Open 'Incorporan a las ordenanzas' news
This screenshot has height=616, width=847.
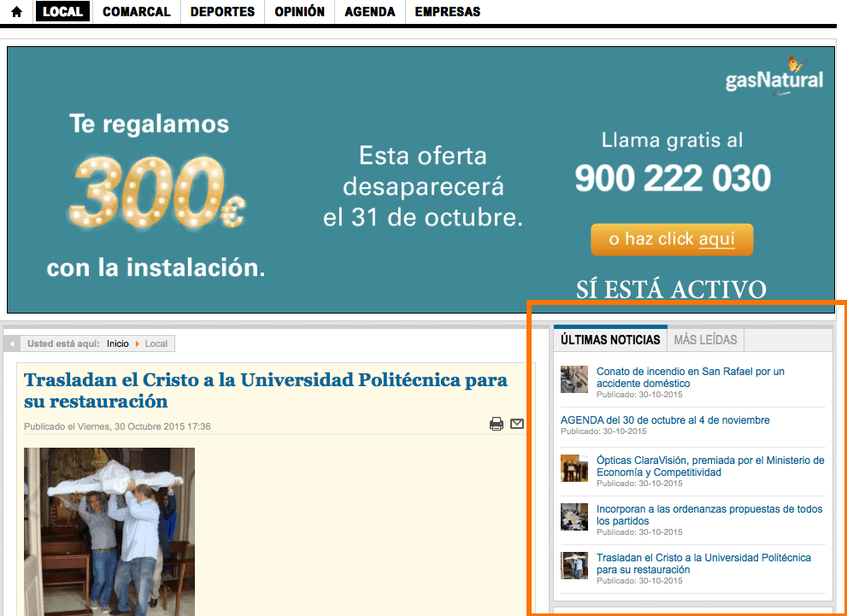point(709,514)
